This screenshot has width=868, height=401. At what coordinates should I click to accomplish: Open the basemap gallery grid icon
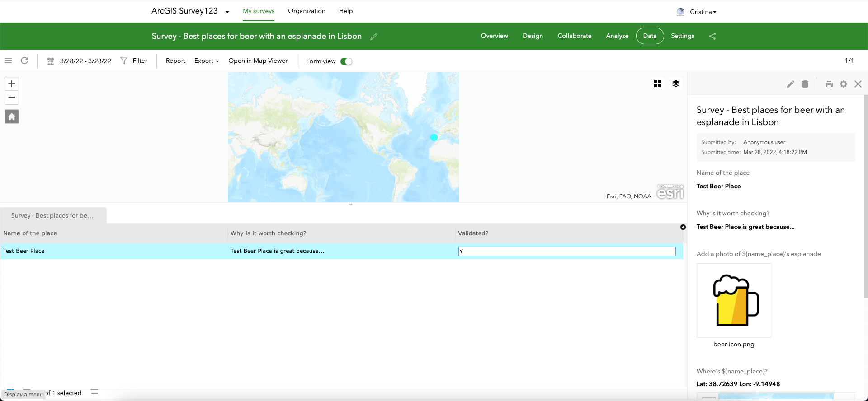point(658,84)
